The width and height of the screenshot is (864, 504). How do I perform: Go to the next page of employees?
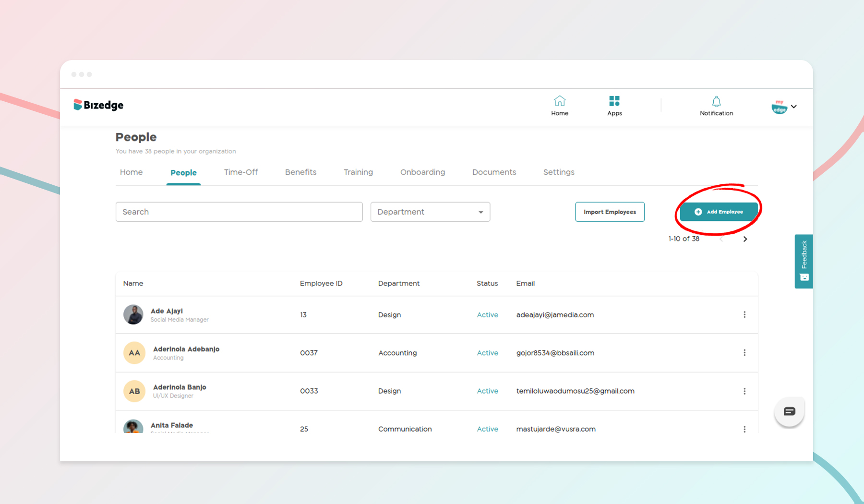(745, 239)
